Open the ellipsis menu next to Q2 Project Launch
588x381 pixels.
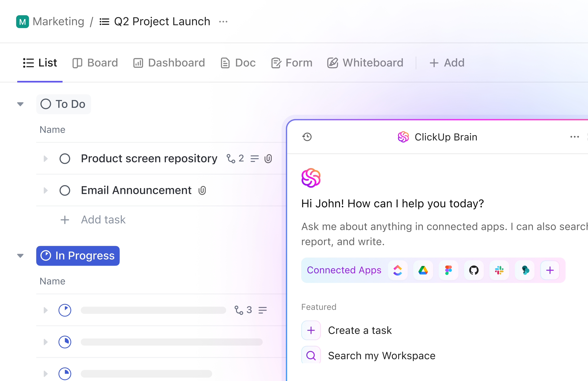click(x=223, y=22)
